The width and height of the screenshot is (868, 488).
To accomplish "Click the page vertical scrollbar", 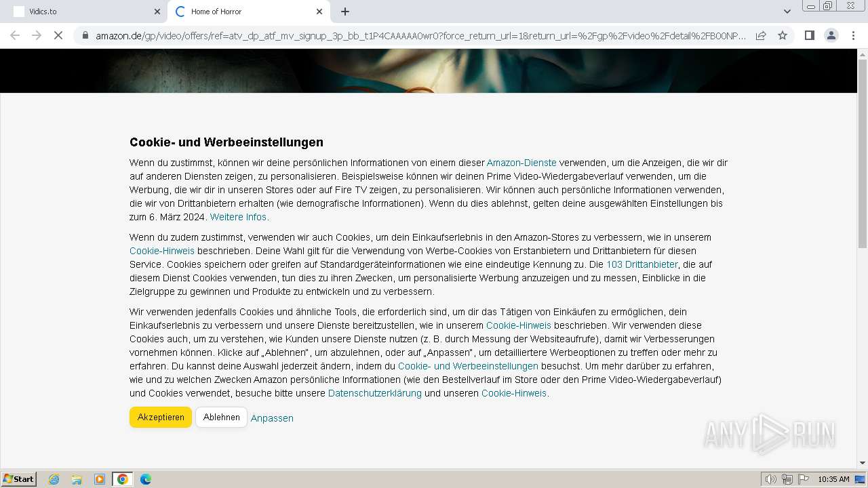I will [863, 152].
